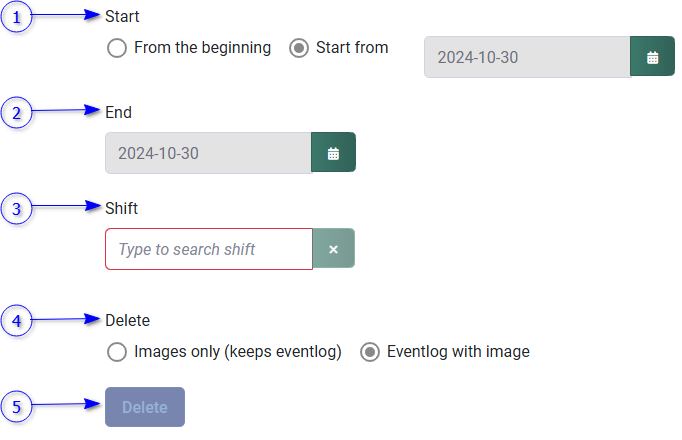Click the Start date field showing 2024-10-30
The width and height of the screenshot is (682, 440).
(526, 57)
